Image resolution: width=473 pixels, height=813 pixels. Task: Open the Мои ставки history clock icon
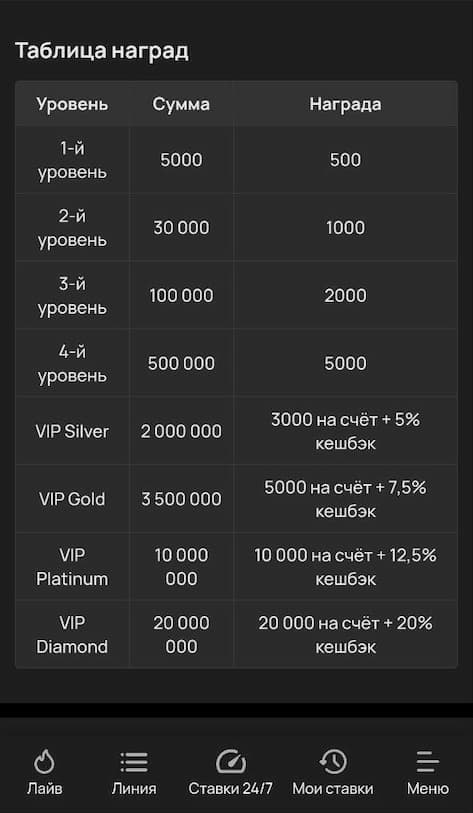[332, 762]
